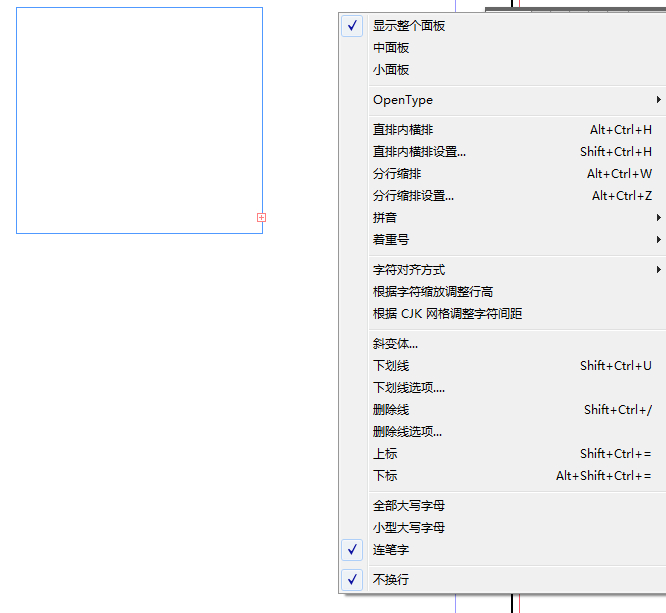Enable 小型大写字母 option
Screen dimensions: 666x613
tap(503, 528)
